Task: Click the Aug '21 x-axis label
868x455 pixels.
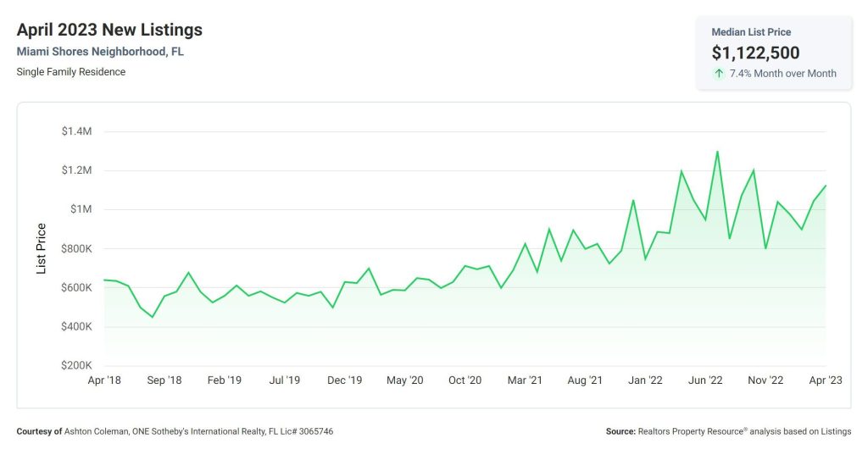Action: tap(585, 380)
